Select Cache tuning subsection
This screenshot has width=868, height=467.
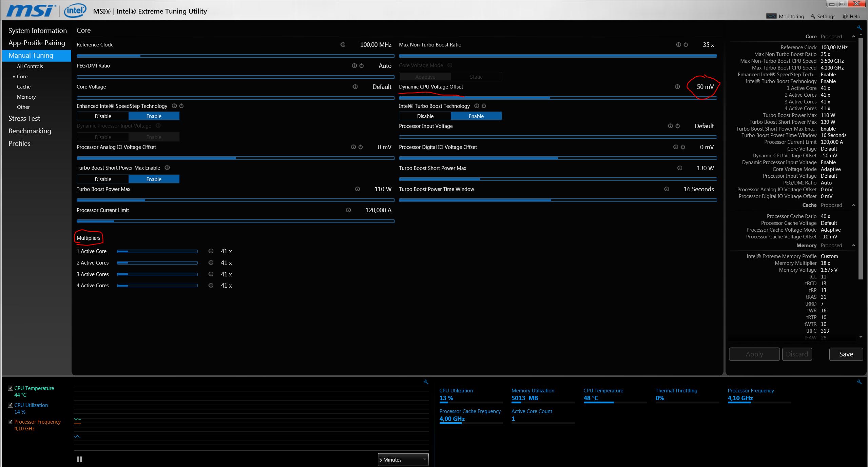(24, 86)
